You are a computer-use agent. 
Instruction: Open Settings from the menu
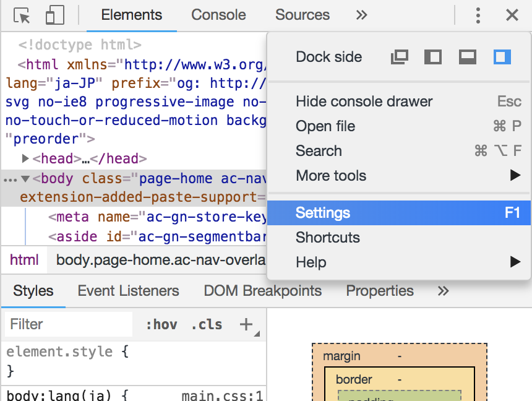tap(399, 213)
